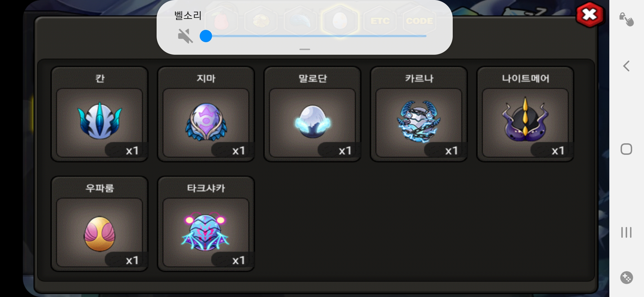Screen dimensions: 644x297
Task: Open the egg category tab
Action: point(340,21)
